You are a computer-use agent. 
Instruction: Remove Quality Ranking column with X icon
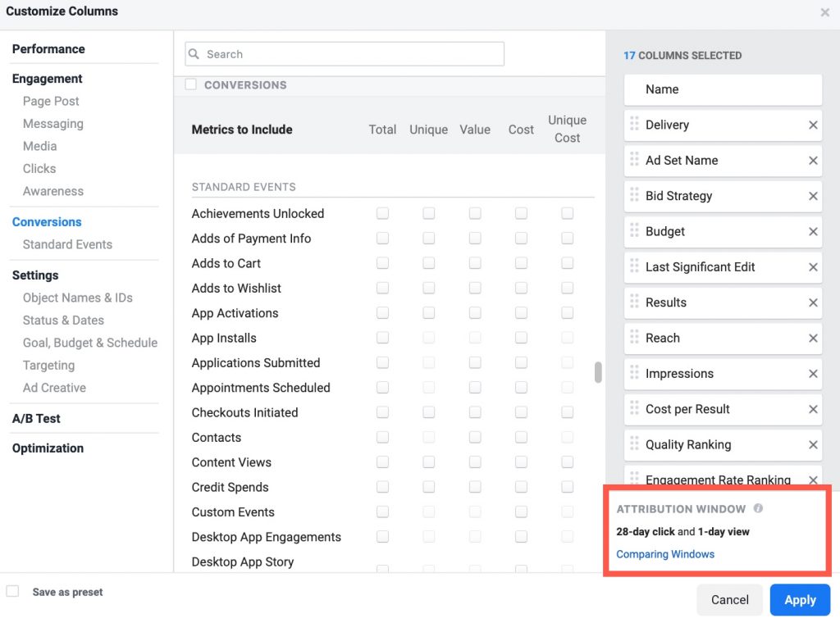(813, 445)
